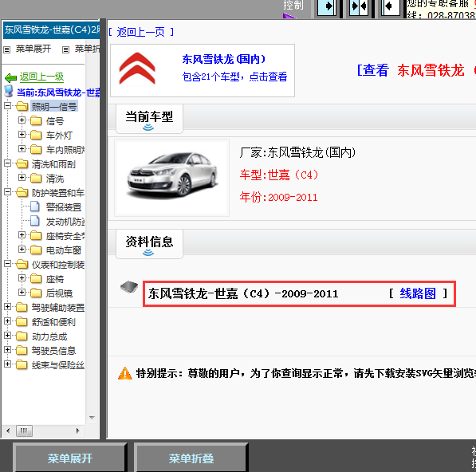
Task: Open the 资料信息 section tab
Action: (x=149, y=244)
